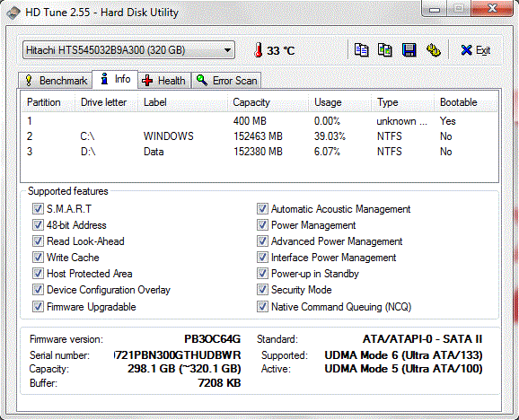
Task: Toggle the Firmware Upgradable checkbox
Action: click(x=38, y=307)
